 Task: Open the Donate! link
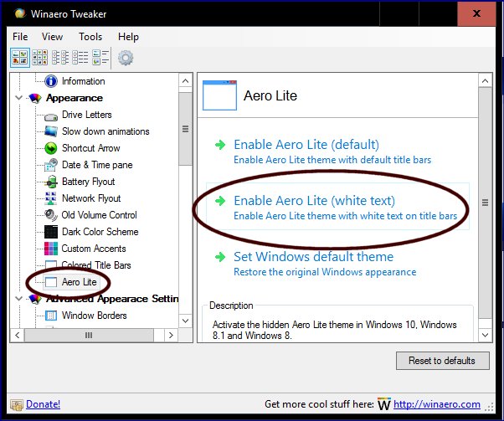click(43, 404)
